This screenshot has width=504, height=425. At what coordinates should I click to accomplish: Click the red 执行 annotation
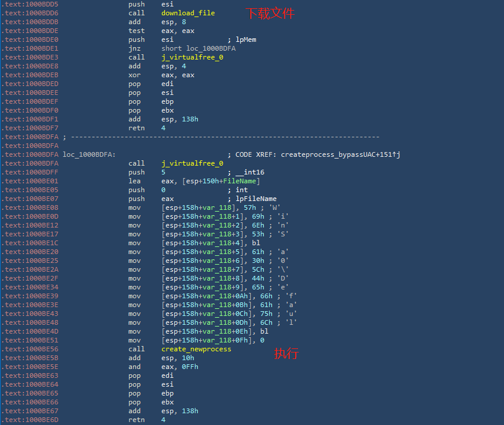pos(286,353)
